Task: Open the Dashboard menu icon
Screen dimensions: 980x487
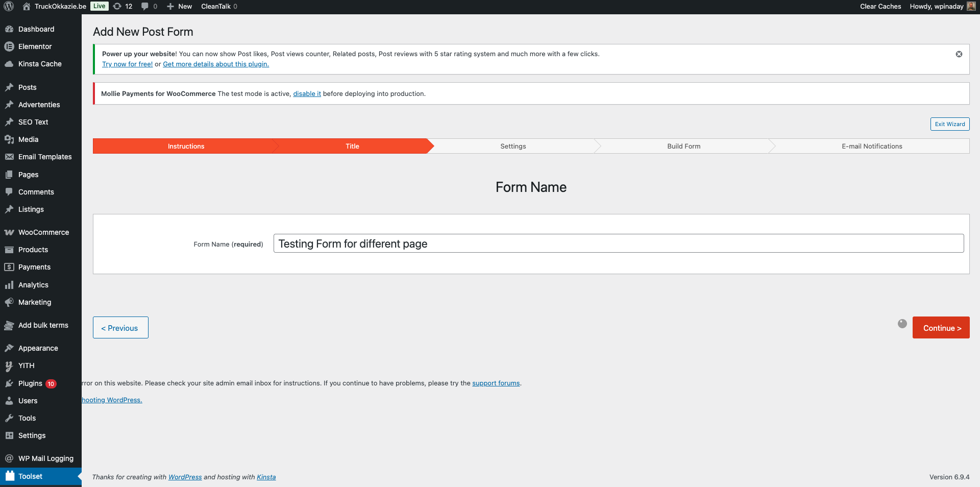Action: coord(9,29)
